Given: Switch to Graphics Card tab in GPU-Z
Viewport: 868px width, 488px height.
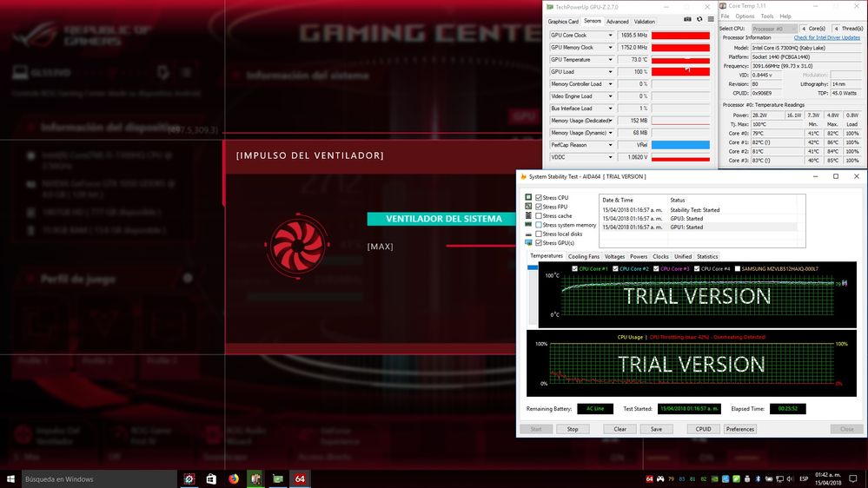Looking at the screenshot, I should 563,22.
